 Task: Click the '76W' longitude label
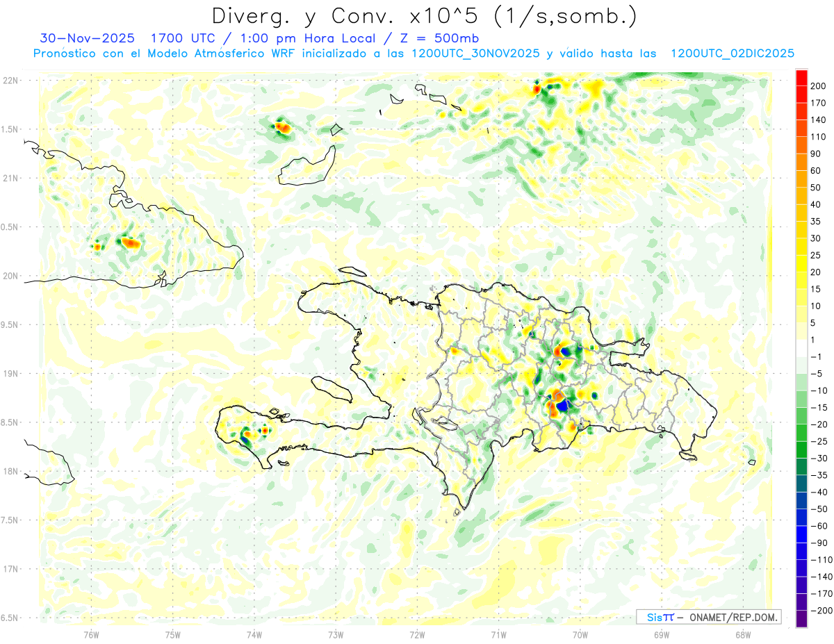click(91, 634)
